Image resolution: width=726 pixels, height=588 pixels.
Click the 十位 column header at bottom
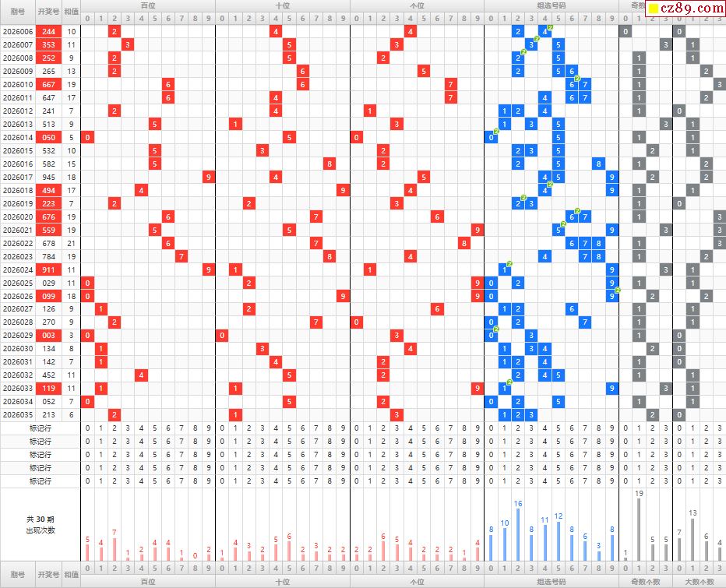coord(282,582)
